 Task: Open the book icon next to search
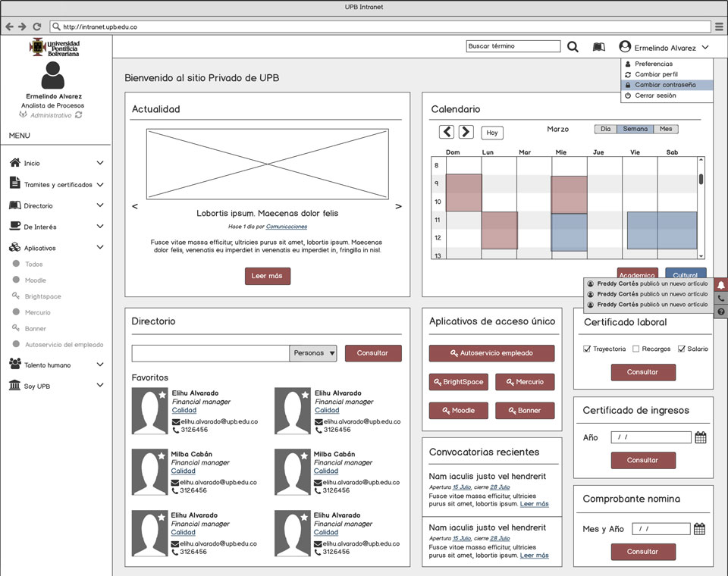(598, 47)
